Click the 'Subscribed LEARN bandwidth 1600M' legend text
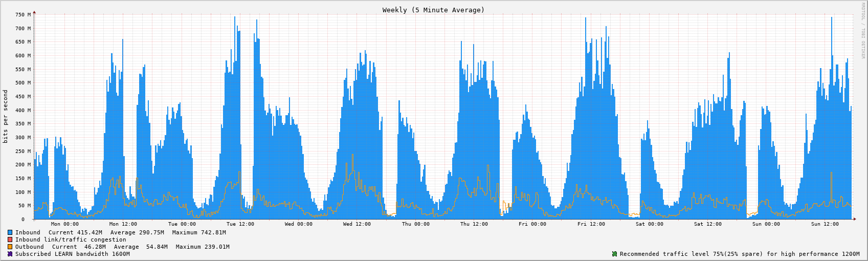This screenshot has height=261, width=868. pos(72,254)
